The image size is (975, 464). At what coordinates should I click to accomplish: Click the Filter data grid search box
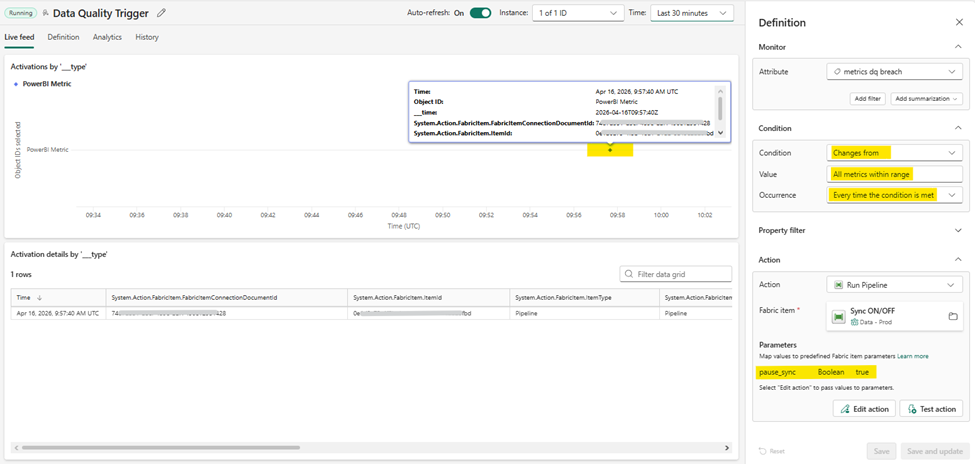(676, 274)
